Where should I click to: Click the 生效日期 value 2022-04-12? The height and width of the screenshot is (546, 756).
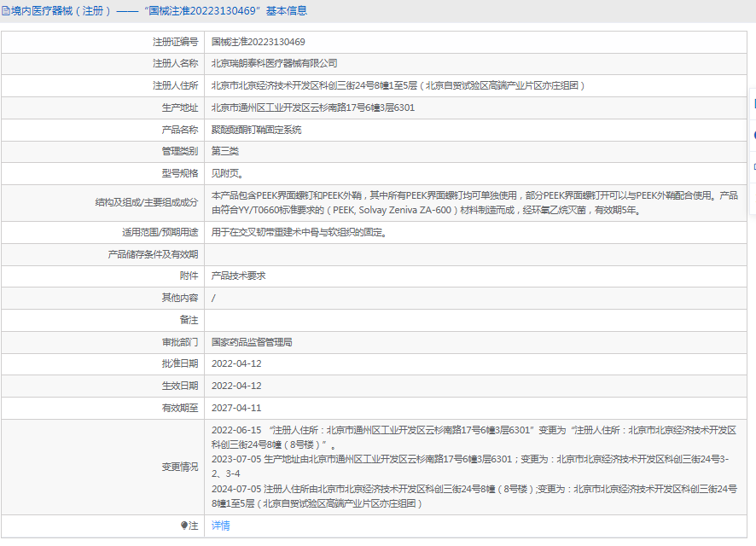[236, 386]
